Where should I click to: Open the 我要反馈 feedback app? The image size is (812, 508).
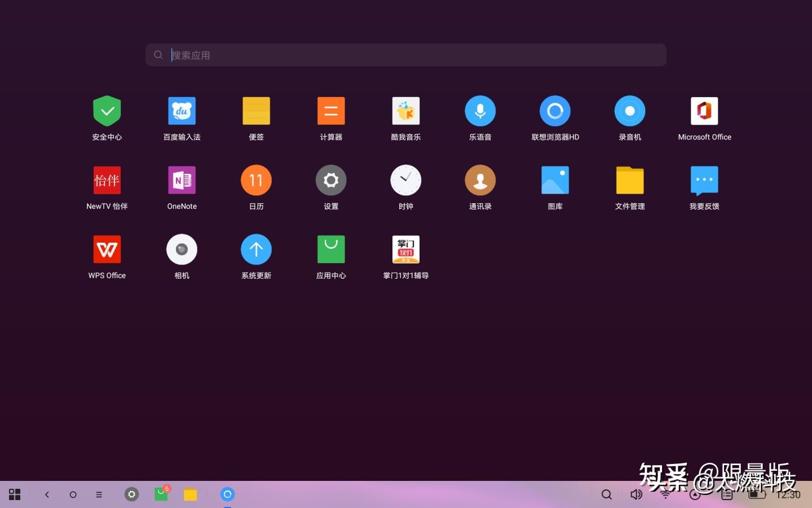pos(704,181)
